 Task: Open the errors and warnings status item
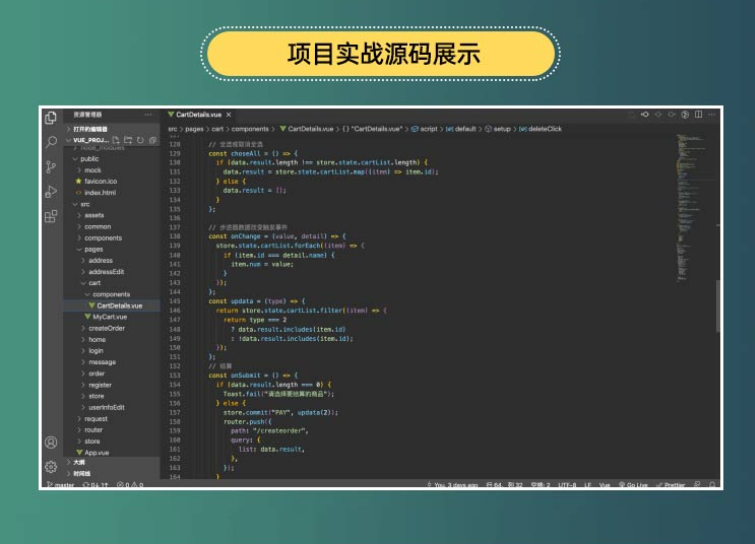click(x=130, y=485)
